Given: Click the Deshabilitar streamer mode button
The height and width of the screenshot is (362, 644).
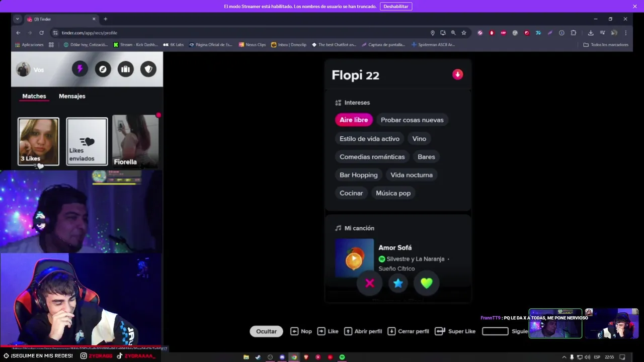Looking at the screenshot, I should point(396,6).
